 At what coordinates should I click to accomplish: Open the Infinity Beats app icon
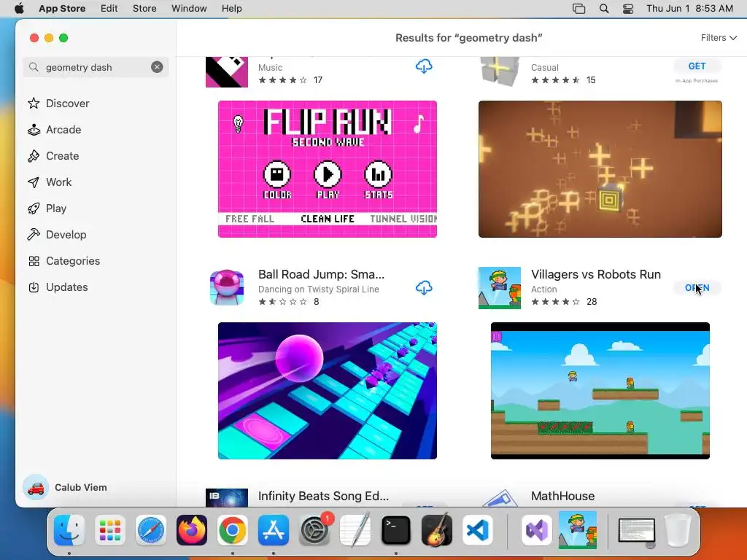click(x=227, y=497)
